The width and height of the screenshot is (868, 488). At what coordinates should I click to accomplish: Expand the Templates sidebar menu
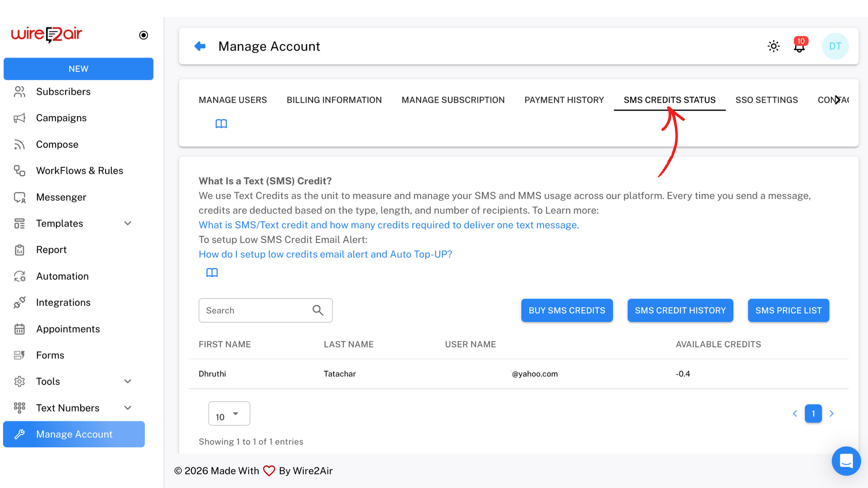[128, 223]
